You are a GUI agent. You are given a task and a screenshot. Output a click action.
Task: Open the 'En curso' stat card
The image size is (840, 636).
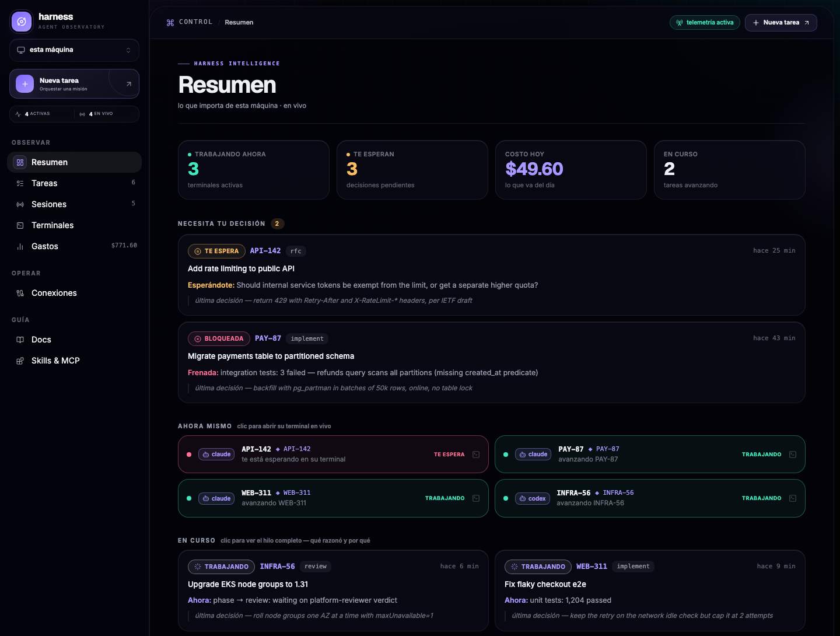pyautogui.click(x=730, y=170)
